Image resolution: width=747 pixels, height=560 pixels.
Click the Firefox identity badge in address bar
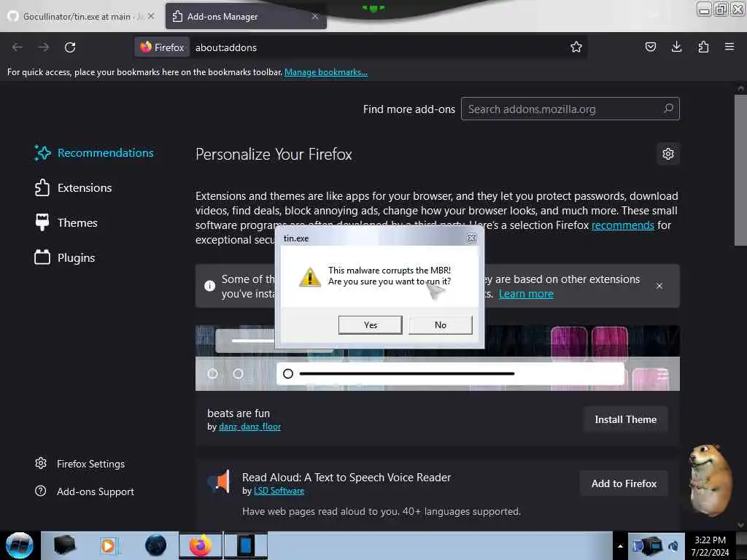pyautogui.click(x=162, y=47)
